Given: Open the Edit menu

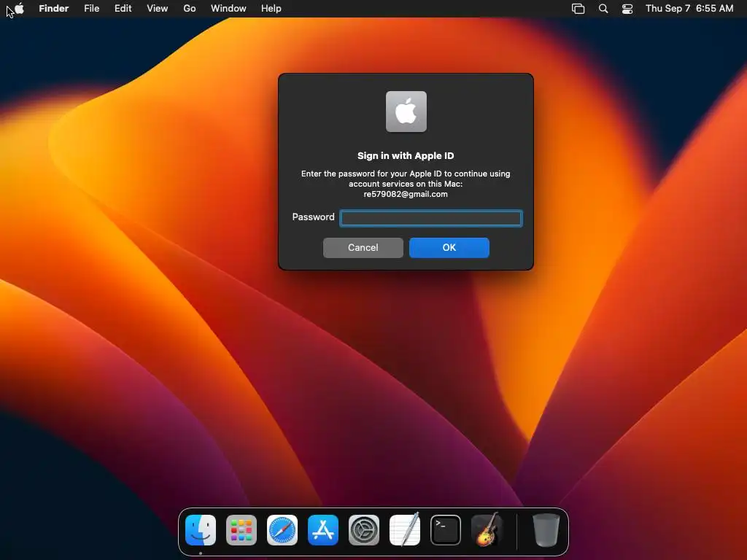Looking at the screenshot, I should click(123, 9).
